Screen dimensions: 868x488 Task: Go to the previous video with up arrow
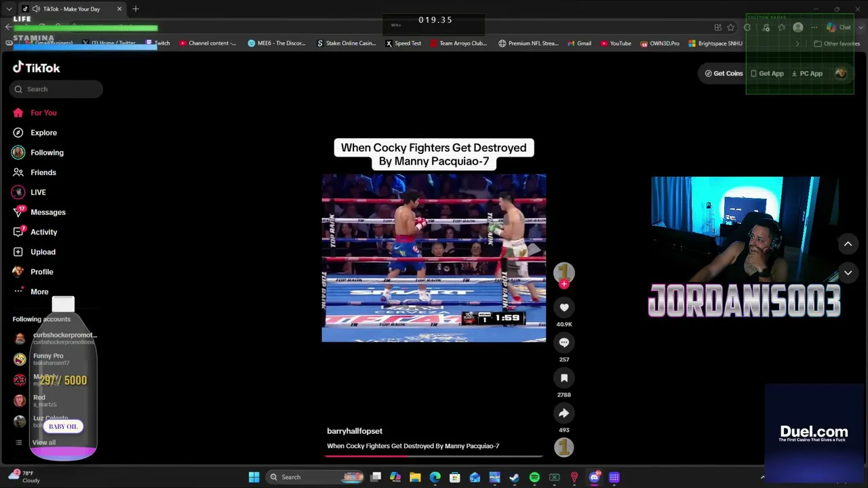848,244
